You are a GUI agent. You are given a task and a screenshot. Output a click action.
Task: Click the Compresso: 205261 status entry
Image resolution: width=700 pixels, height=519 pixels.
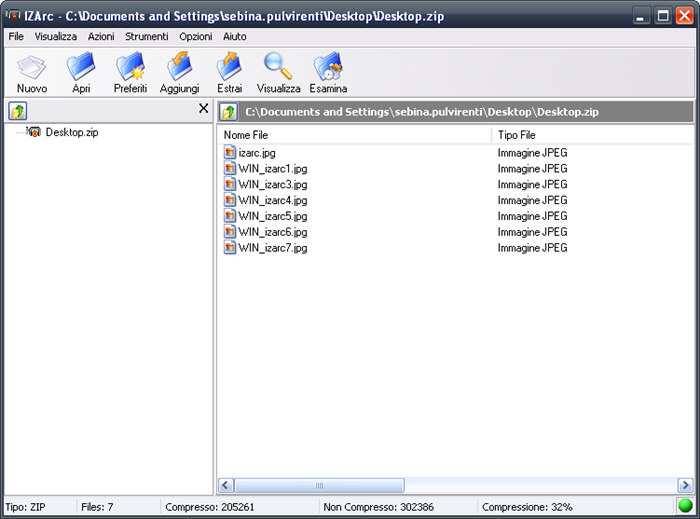210,507
